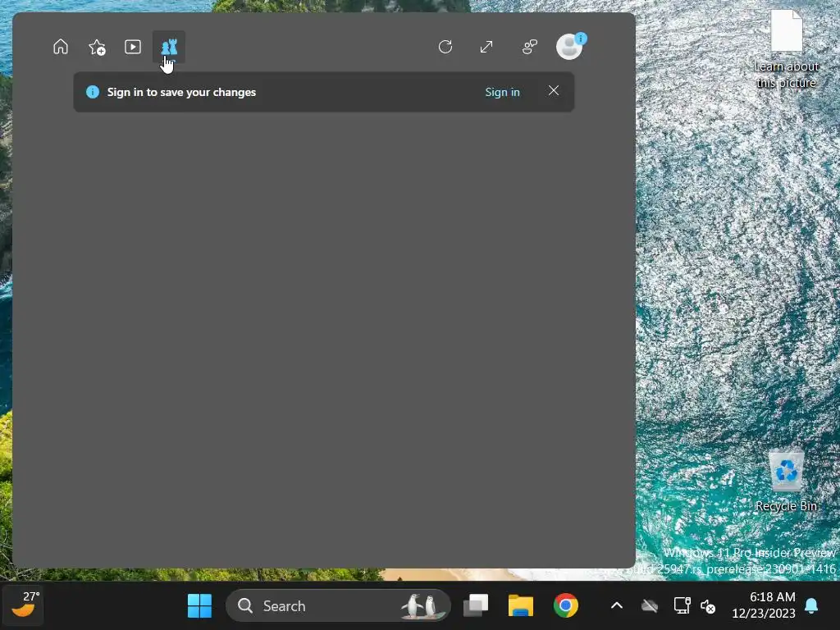This screenshot has height=630, width=840.
Task: Open the network display tray icon
Action: point(682,606)
